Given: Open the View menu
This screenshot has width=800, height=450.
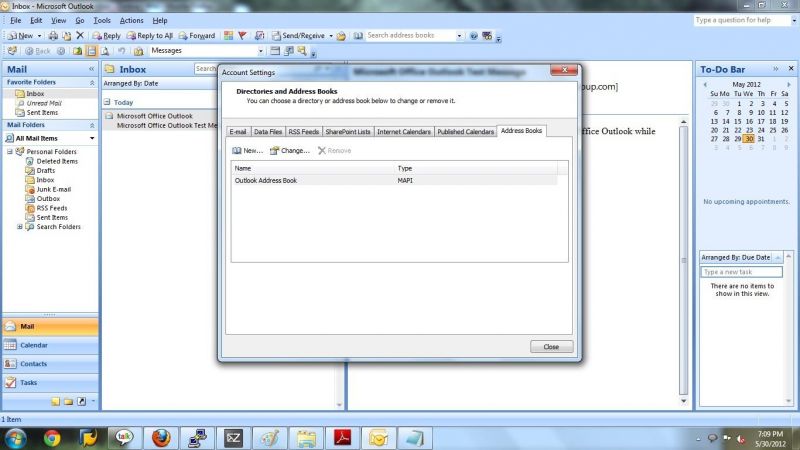Looking at the screenshot, I should click(59, 20).
